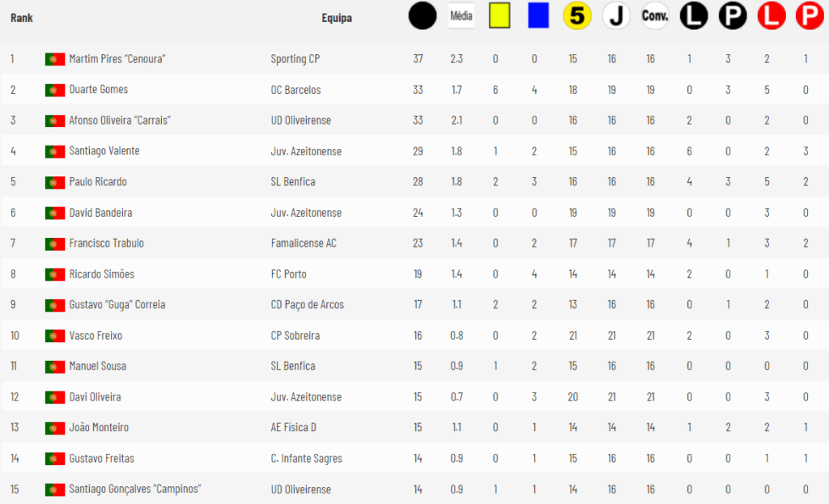Click the red circle L icon
The height and width of the screenshot is (504, 829).
pos(772,16)
